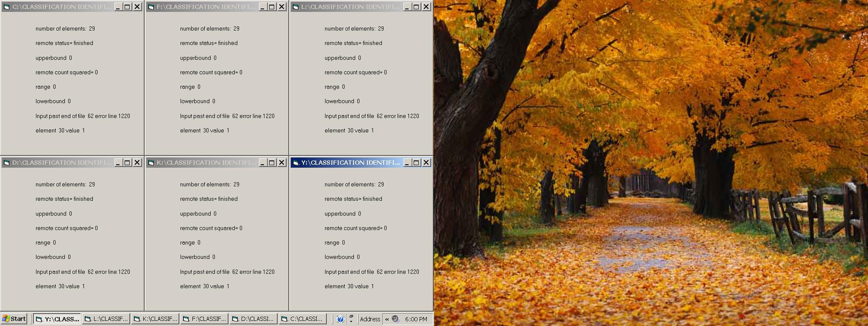This screenshot has height=326, width=868.
Task: Click "remote status= finished" in the C:\ window
Action: tap(64, 43)
